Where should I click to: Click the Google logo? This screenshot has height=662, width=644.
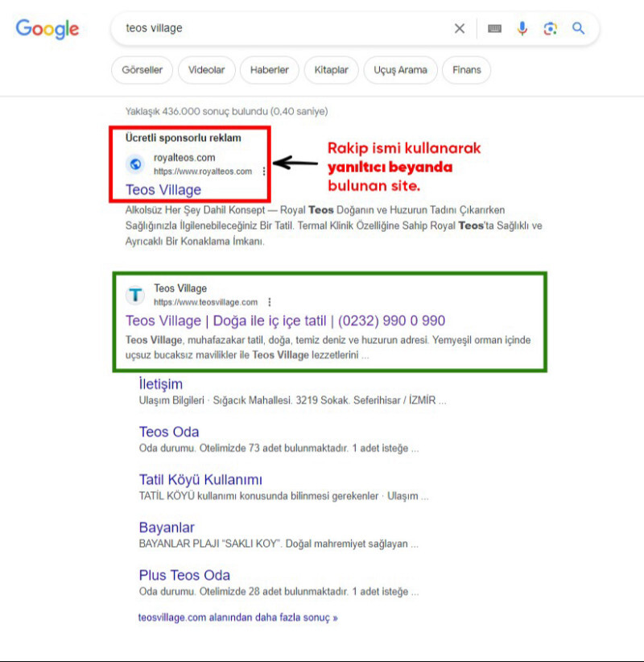(x=47, y=29)
